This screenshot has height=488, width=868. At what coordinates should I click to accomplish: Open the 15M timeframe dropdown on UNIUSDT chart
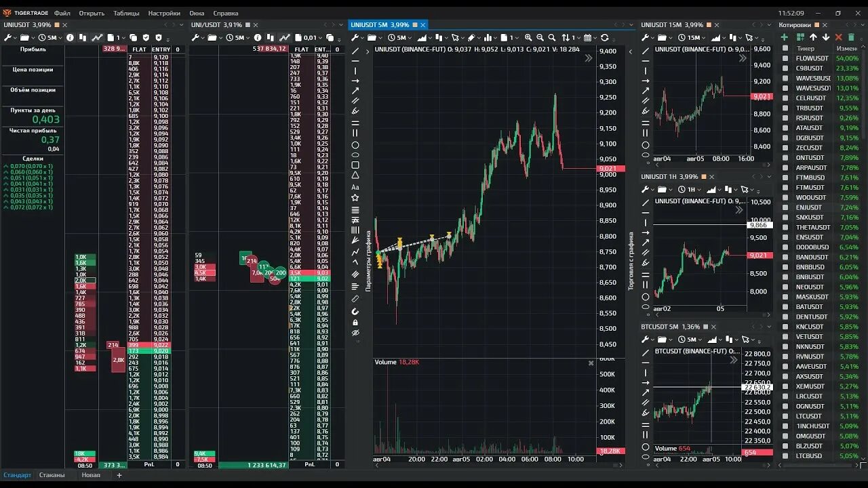692,38
